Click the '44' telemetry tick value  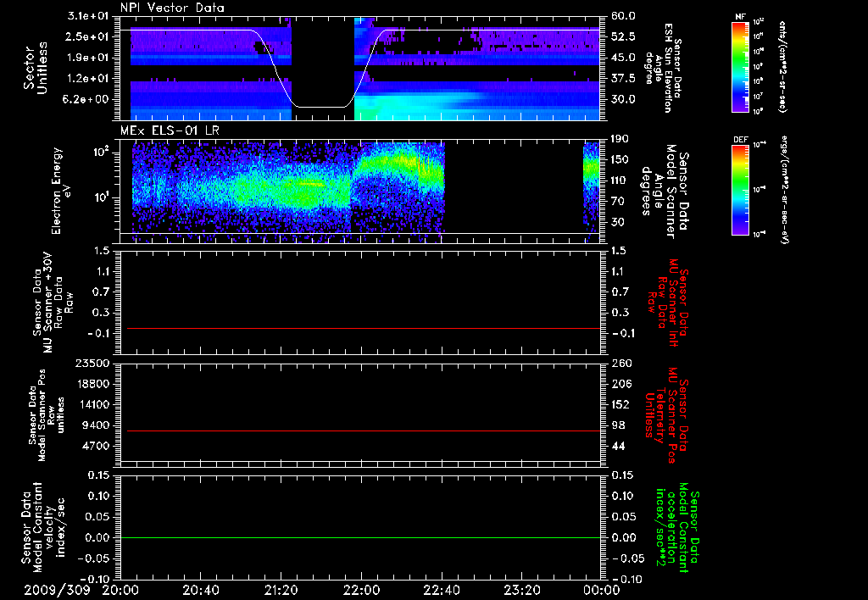pos(618,446)
